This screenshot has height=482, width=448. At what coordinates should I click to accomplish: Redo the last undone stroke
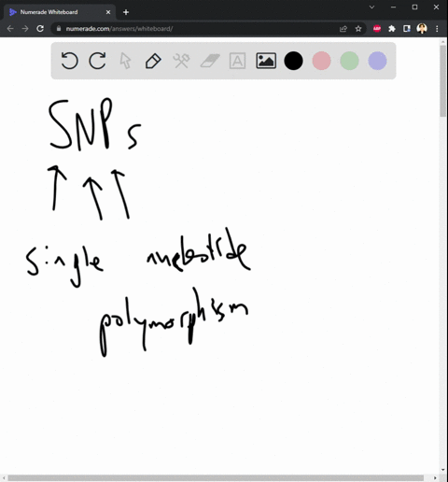(x=97, y=61)
